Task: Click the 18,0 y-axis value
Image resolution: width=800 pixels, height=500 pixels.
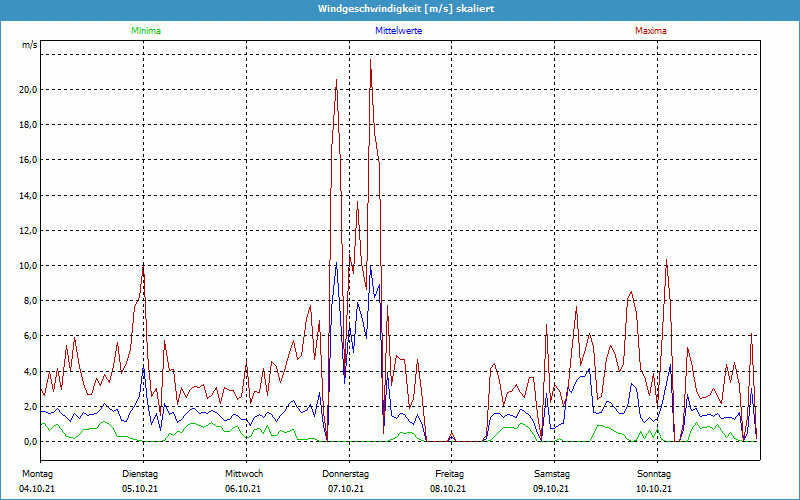Action: (x=28, y=125)
